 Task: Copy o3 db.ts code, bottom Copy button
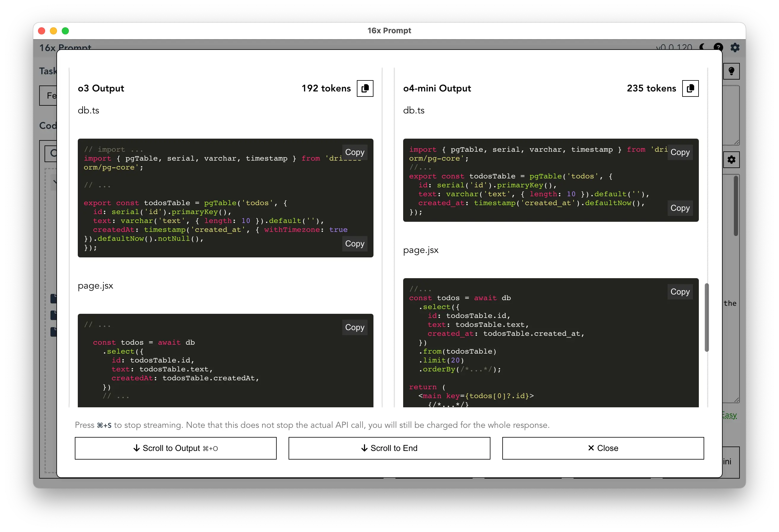coord(355,244)
